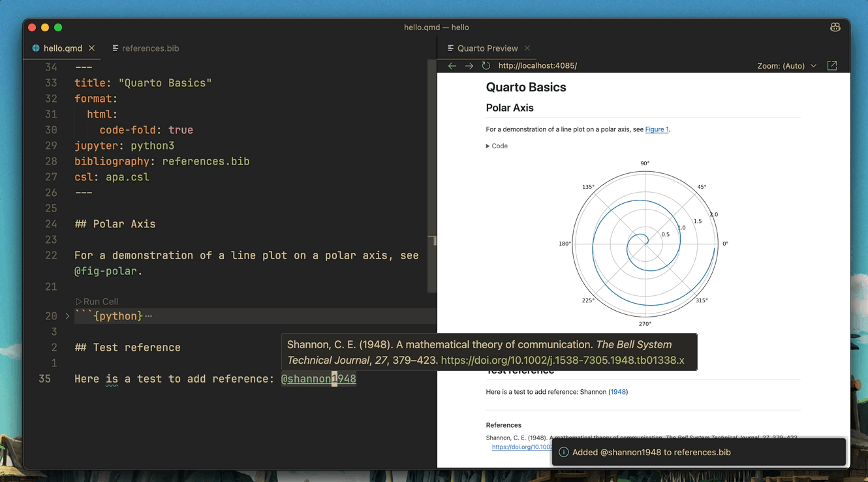The height and width of the screenshot is (482, 868).
Task: Click line number 35 in gutter
Action: [x=44, y=379]
